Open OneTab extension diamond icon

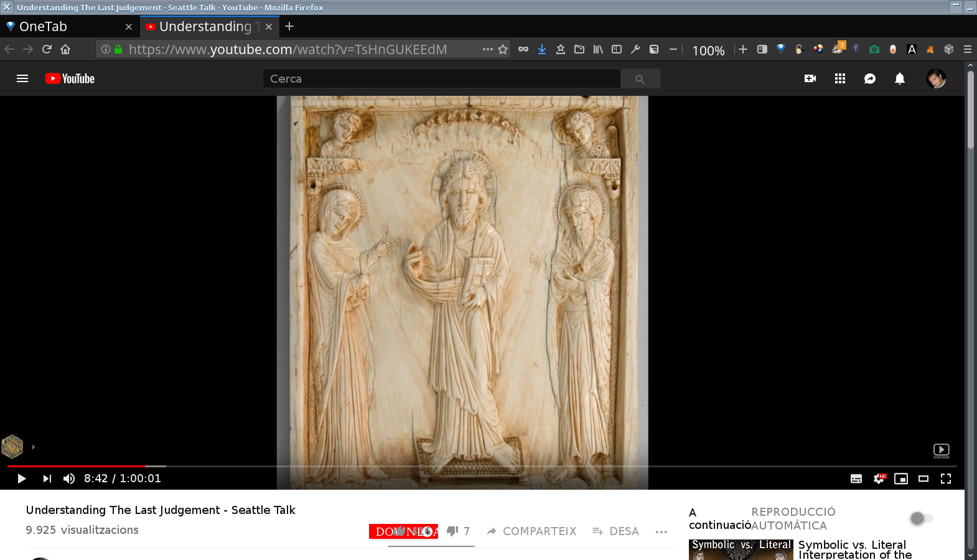(781, 49)
